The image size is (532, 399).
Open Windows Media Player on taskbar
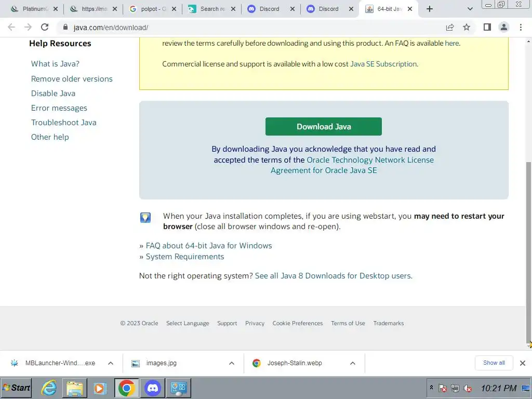point(100,388)
